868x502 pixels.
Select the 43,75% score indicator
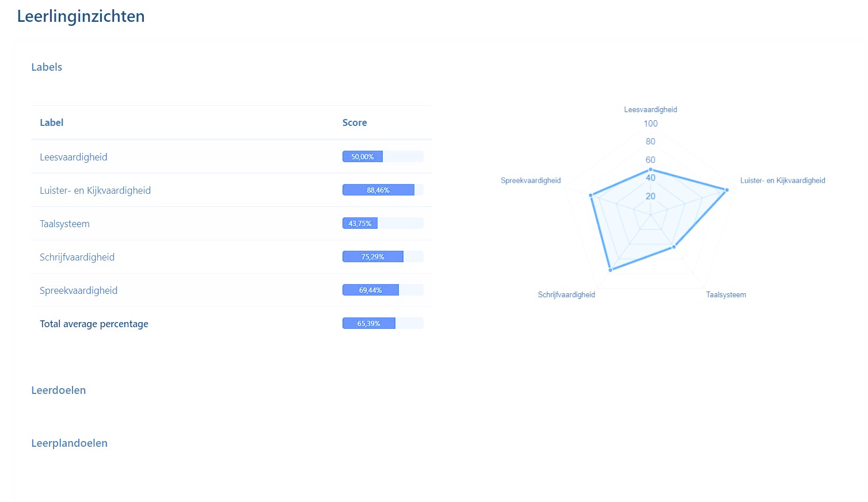[359, 223]
